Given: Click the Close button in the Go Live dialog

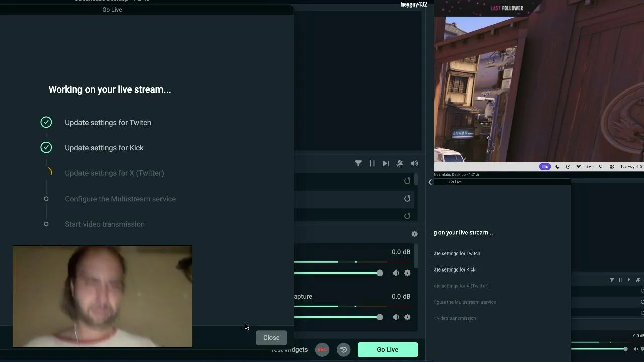Looking at the screenshot, I should 271,338.
